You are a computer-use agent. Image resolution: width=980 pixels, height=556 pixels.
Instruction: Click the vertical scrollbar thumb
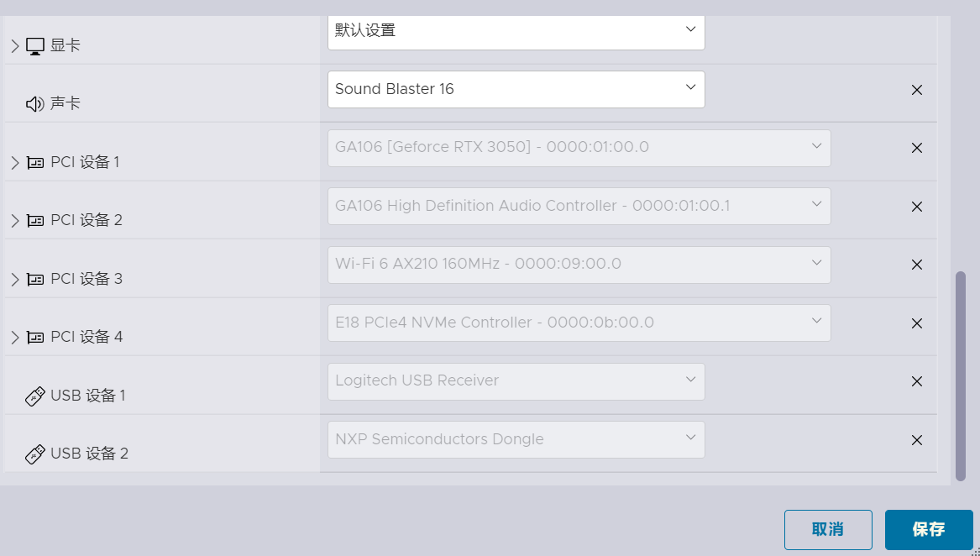961,376
